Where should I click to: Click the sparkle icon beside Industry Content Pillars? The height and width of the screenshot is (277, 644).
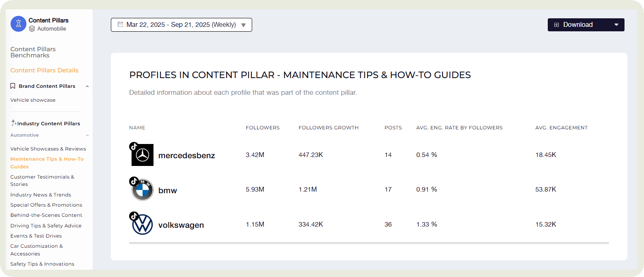coord(13,122)
